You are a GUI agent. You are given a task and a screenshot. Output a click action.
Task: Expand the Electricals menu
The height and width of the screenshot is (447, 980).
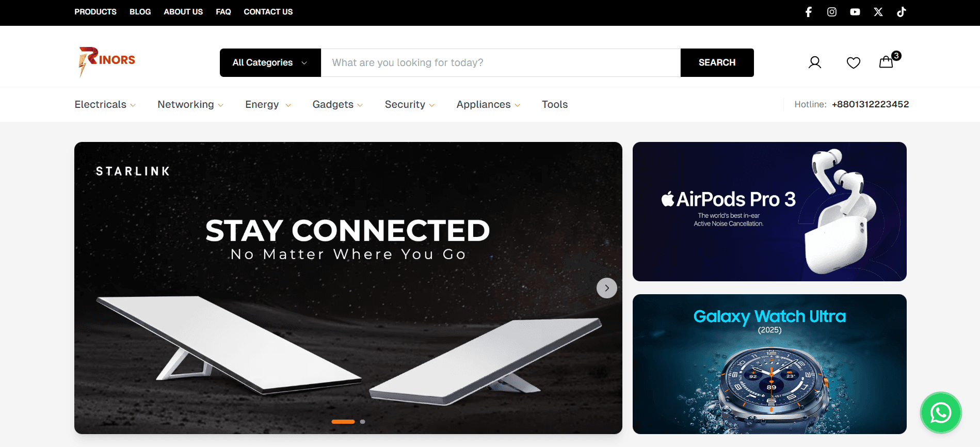coord(105,104)
